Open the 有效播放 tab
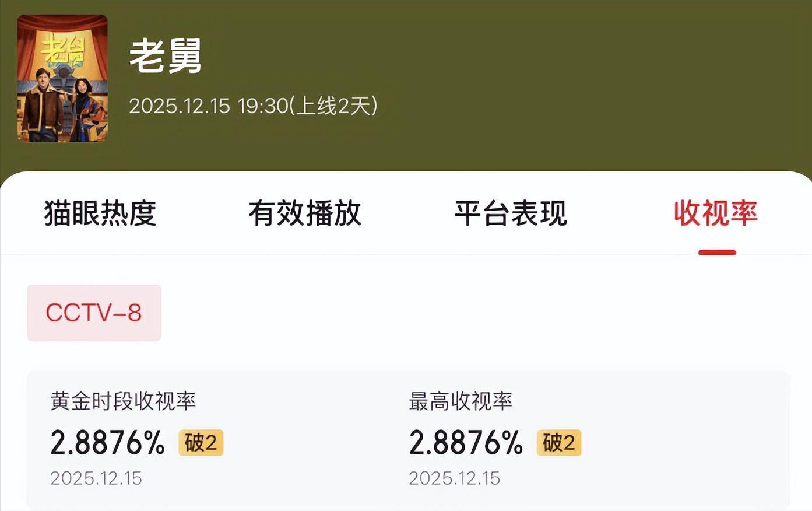812x511 pixels. (x=305, y=213)
